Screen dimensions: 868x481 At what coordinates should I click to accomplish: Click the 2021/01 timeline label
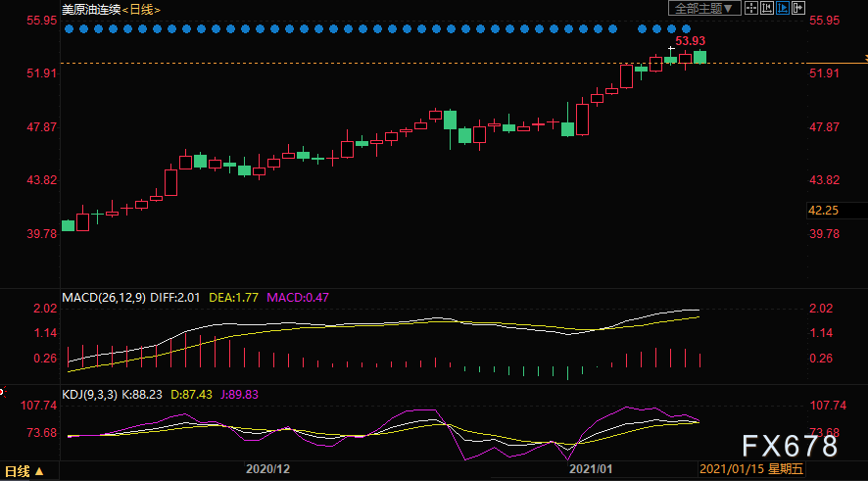pyautogui.click(x=591, y=469)
